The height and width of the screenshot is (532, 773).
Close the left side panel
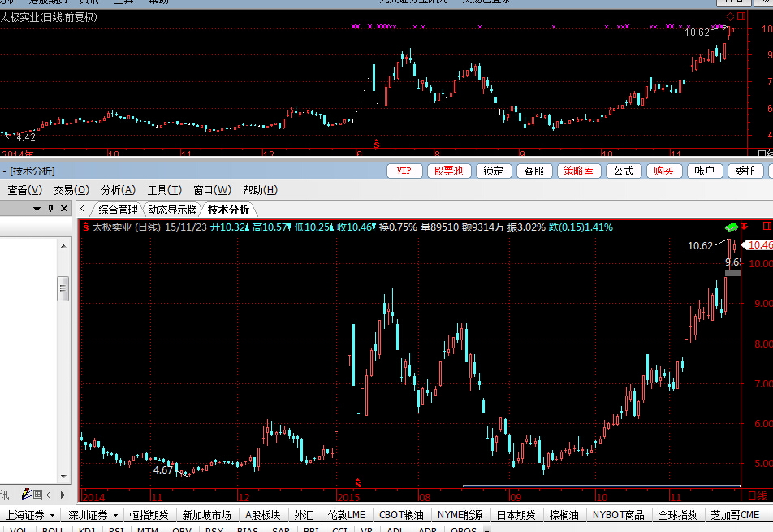coord(64,209)
